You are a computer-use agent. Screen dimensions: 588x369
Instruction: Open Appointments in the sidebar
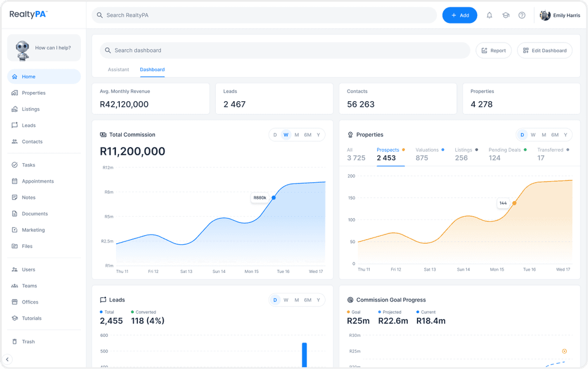(x=44, y=181)
